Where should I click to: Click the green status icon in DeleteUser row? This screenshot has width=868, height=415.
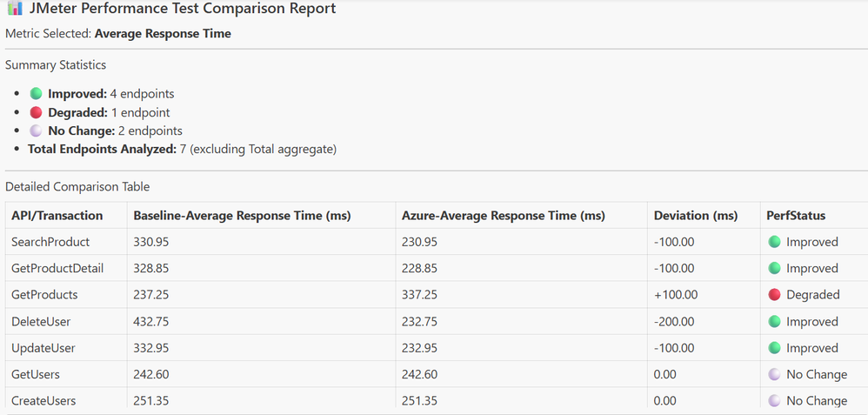coord(775,322)
